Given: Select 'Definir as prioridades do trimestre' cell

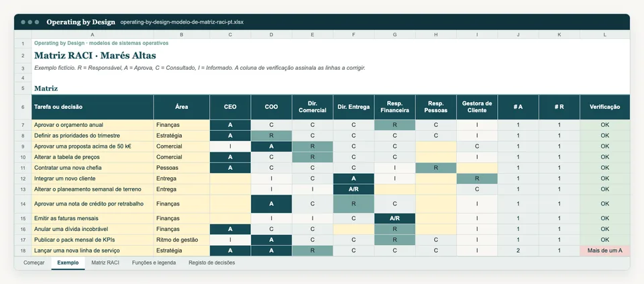Looking at the screenshot, I should [93, 136].
